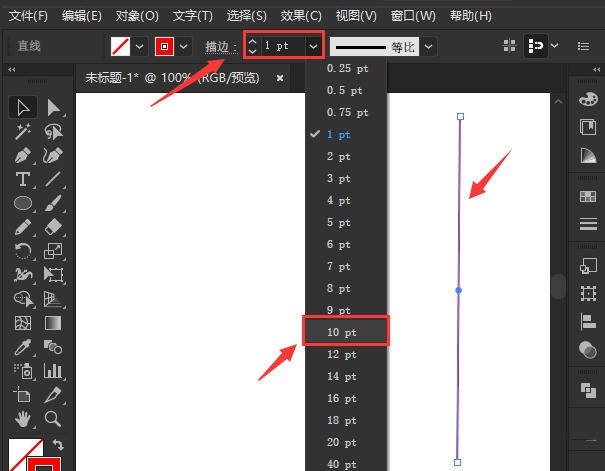
Task: Close the 未标题-1 document tab
Action: [280, 78]
